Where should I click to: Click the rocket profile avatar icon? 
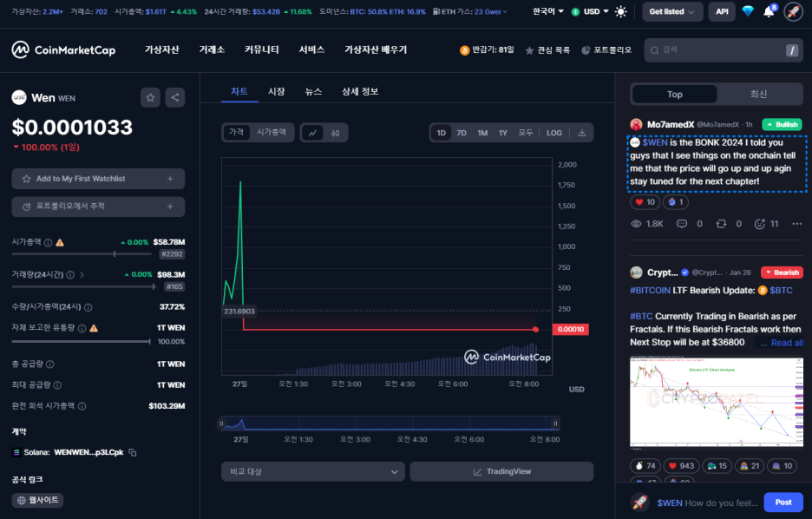794,11
